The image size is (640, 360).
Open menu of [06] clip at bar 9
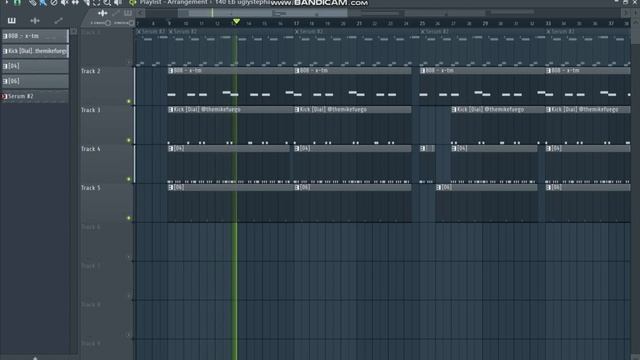(171, 187)
